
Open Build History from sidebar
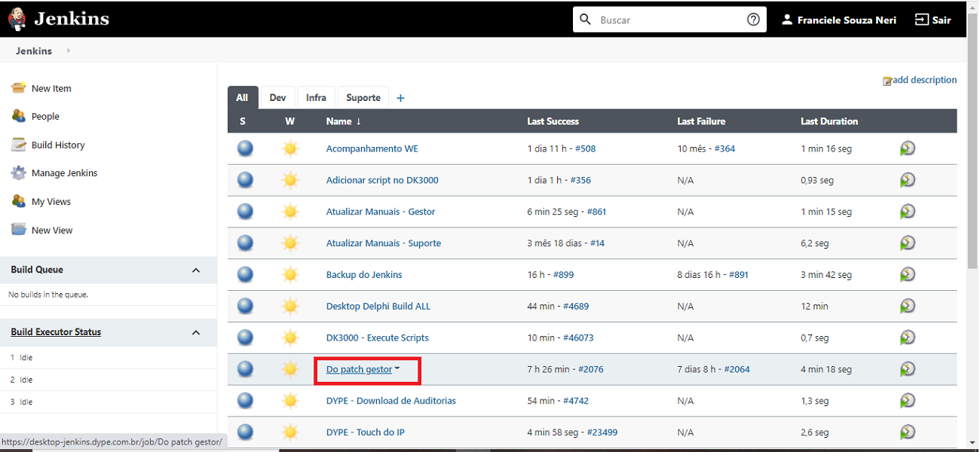[58, 145]
